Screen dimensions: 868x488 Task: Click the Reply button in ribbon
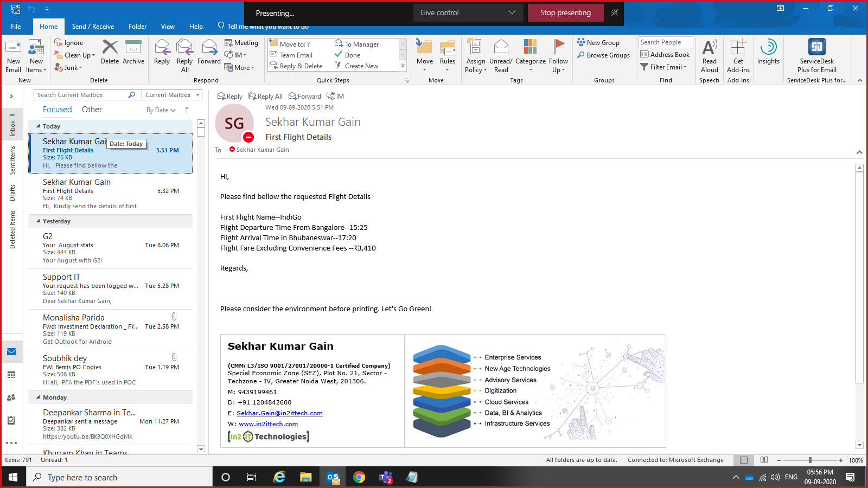click(162, 52)
